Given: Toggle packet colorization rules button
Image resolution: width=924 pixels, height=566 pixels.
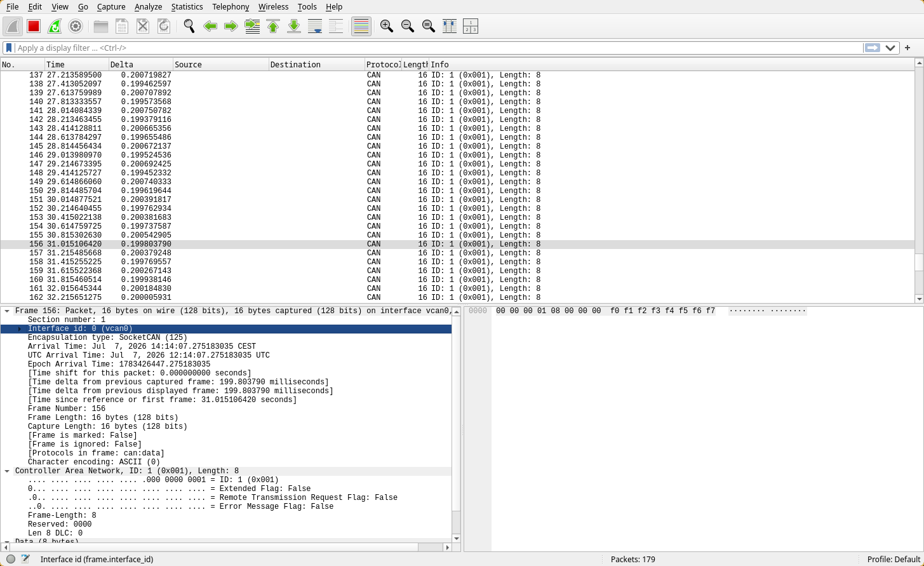Looking at the screenshot, I should 361,26.
